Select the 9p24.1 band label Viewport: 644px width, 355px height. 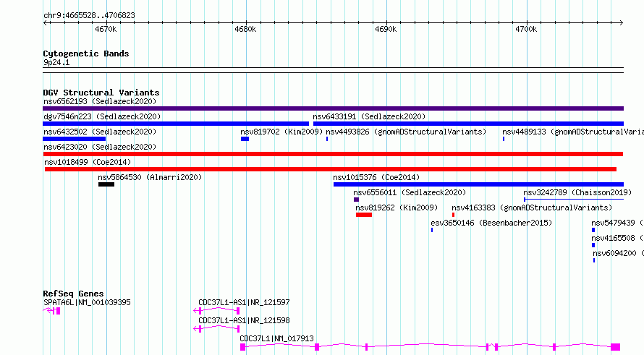(56, 62)
